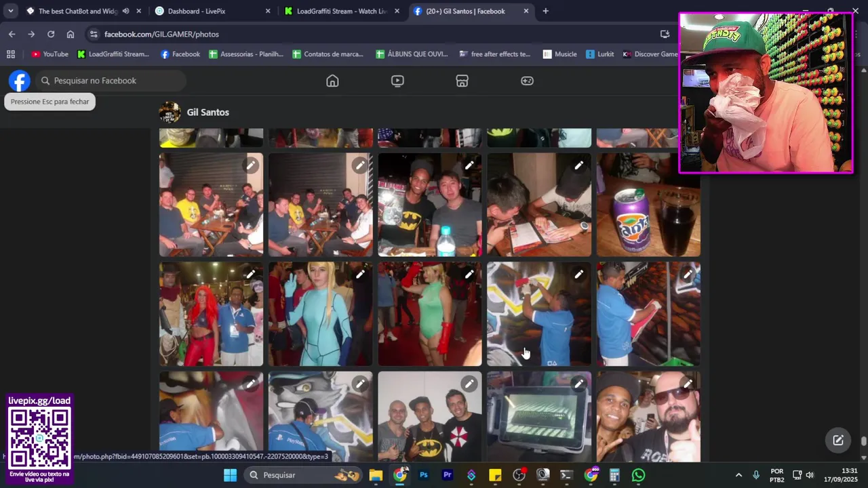Edit the photo of people reading a menu
868x488 pixels.
pyautogui.click(x=578, y=165)
